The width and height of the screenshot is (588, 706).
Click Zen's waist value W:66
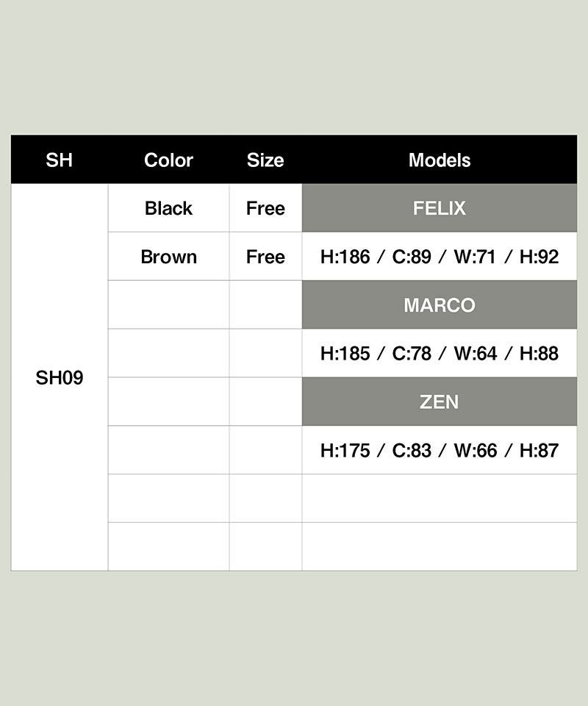point(475,450)
